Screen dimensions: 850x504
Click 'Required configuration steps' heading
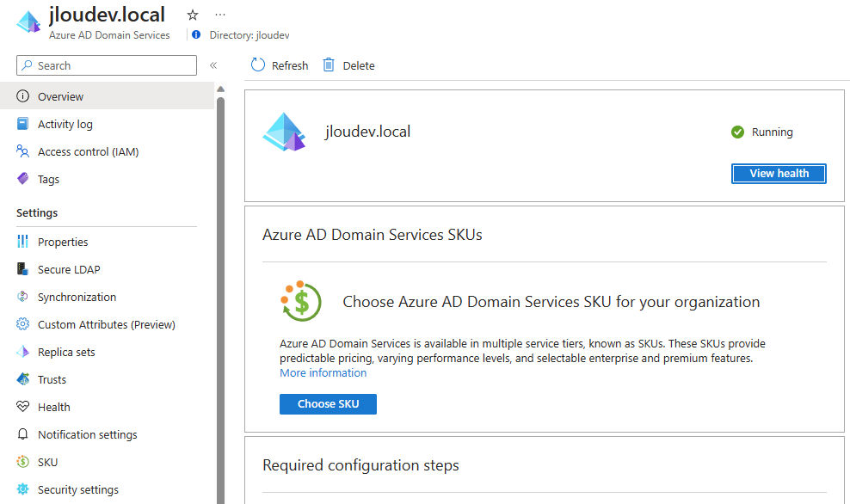(360, 465)
